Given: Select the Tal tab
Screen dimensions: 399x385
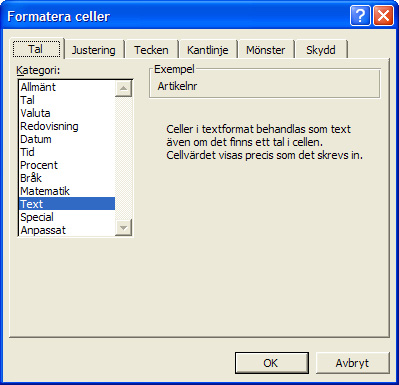Looking at the screenshot, I should click(36, 49).
